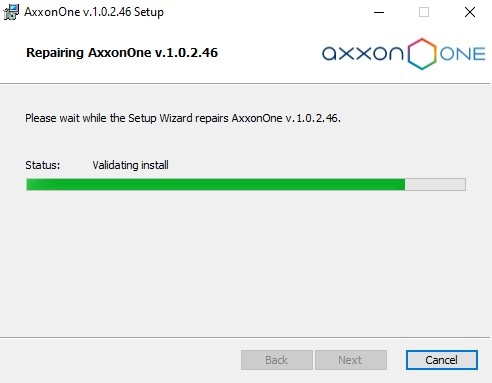The image size is (492, 383).
Task: Click the "AxxonOne v.1.0.2.46 Setup" window title
Action: tap(94, 12)
